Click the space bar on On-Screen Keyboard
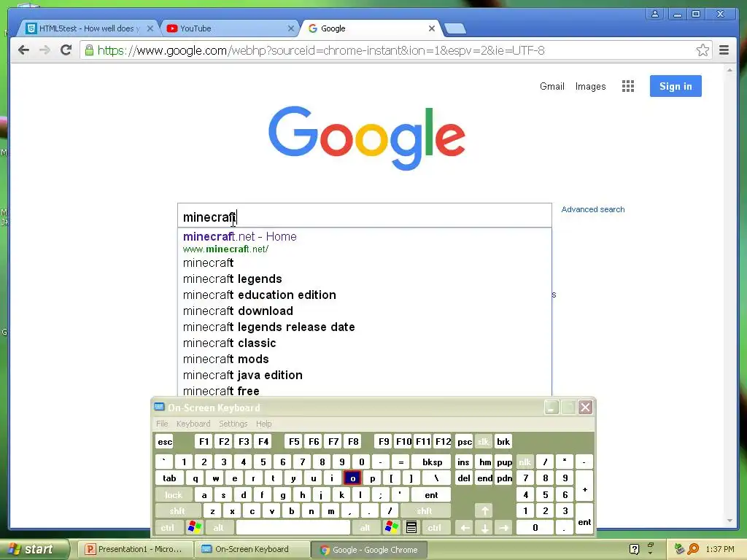747x560 pixels. [293, 527]
